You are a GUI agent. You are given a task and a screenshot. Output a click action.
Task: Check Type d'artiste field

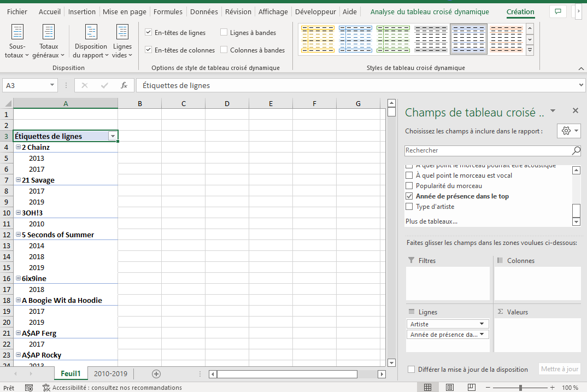coord(409,206)
